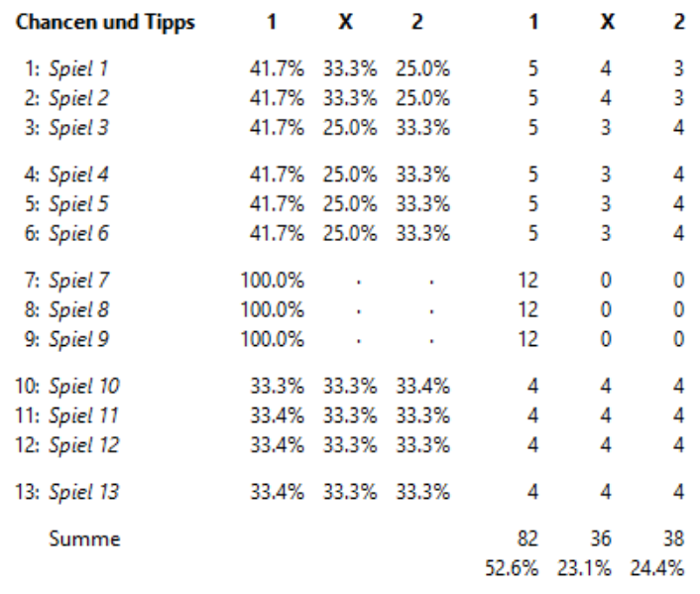Image resolution: width=700 pixels, height=594 pixels.
Task: Click the sum total 38
Action: [x=673, y=538]
